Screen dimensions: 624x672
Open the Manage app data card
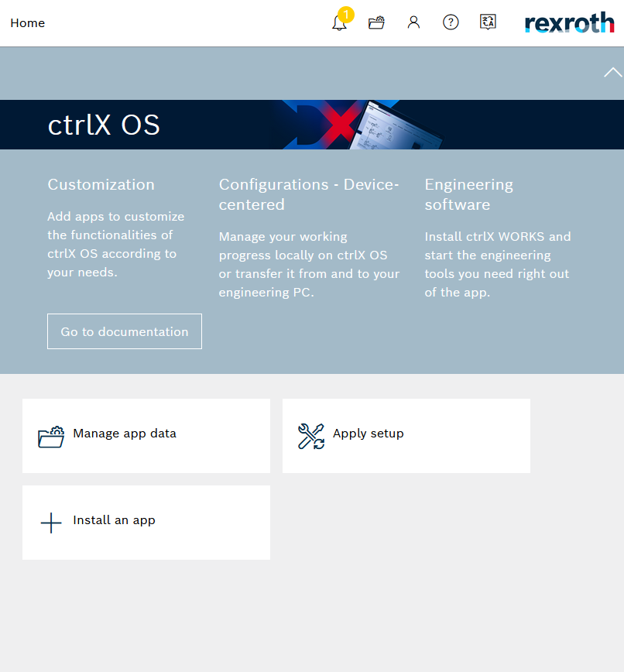click(146, 436)
